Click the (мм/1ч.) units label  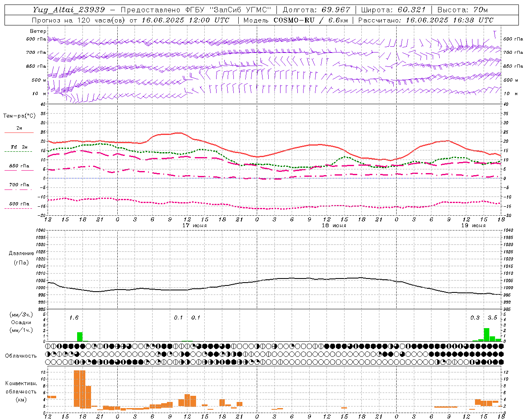click(x=21, y=330)
